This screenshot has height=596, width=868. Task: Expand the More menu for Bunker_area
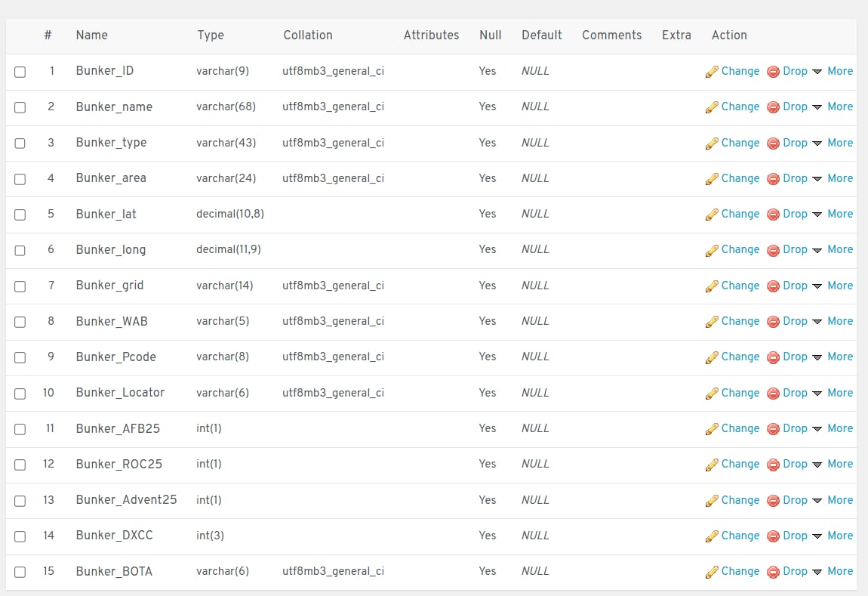(833, 178)
